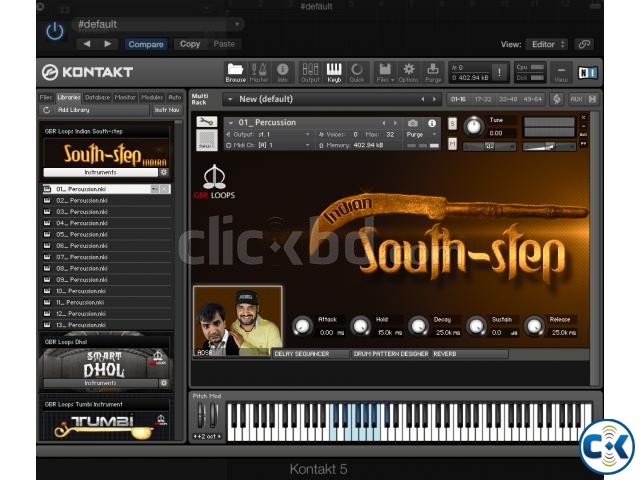Open the #default preset dropdown
640x480 pixels.
158,24
